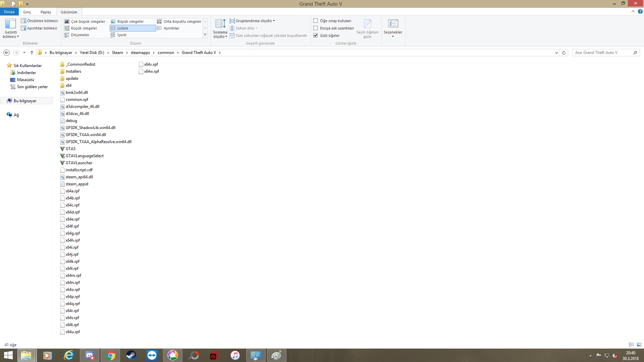
Task: Open the Dosya menu tab
Action: pyautogui.click(x=9, y=12)
